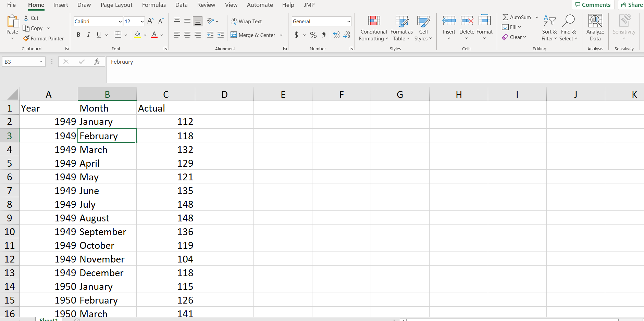Click the Merge & Center icon
Screen dimensions: 644x321
tap(234, 35)
